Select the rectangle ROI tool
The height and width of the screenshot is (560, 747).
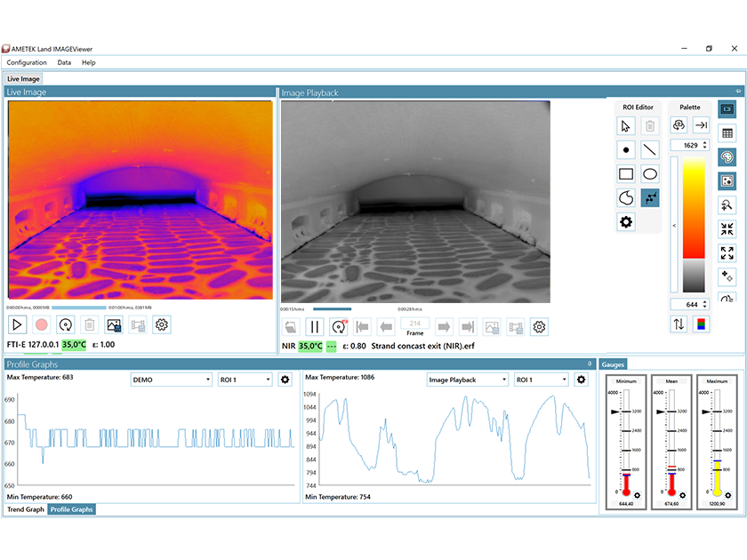point(626,172)
